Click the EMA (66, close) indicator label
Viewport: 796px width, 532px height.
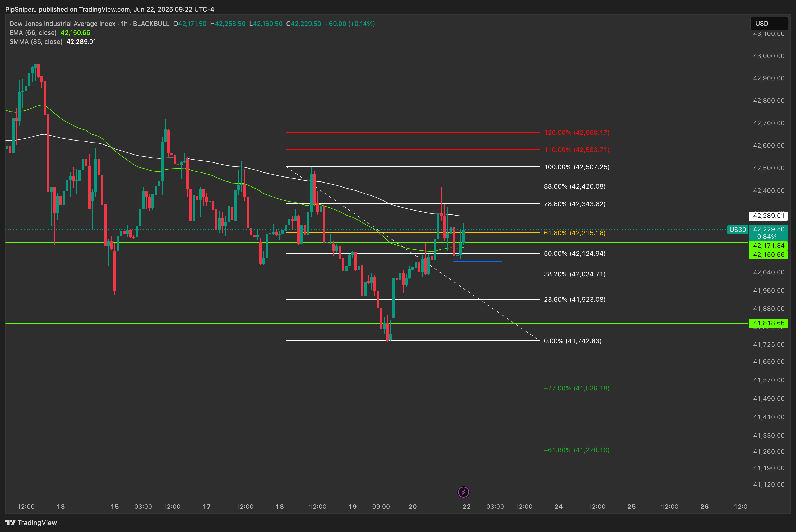(33, 32)
